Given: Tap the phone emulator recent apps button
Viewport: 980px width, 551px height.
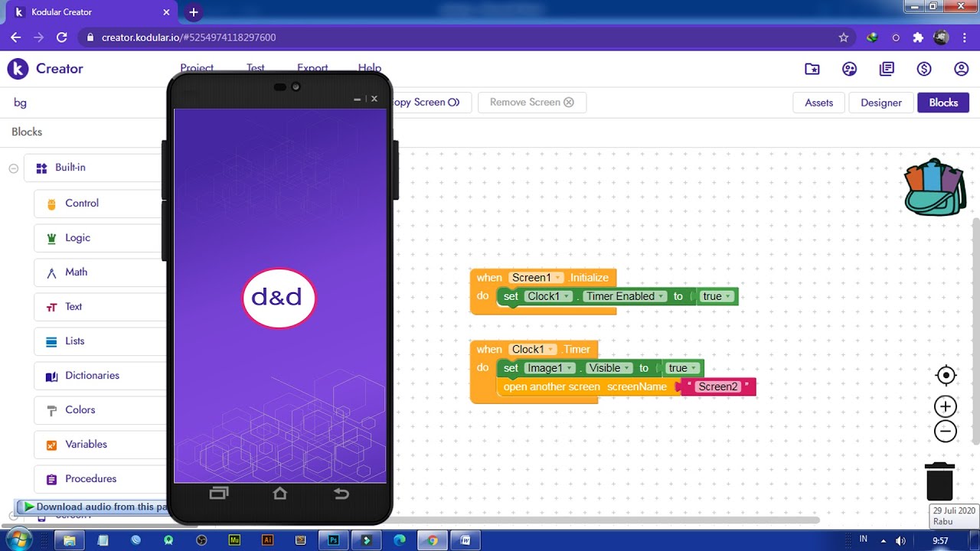Looking at the screenshot, I should coord(219,494).
